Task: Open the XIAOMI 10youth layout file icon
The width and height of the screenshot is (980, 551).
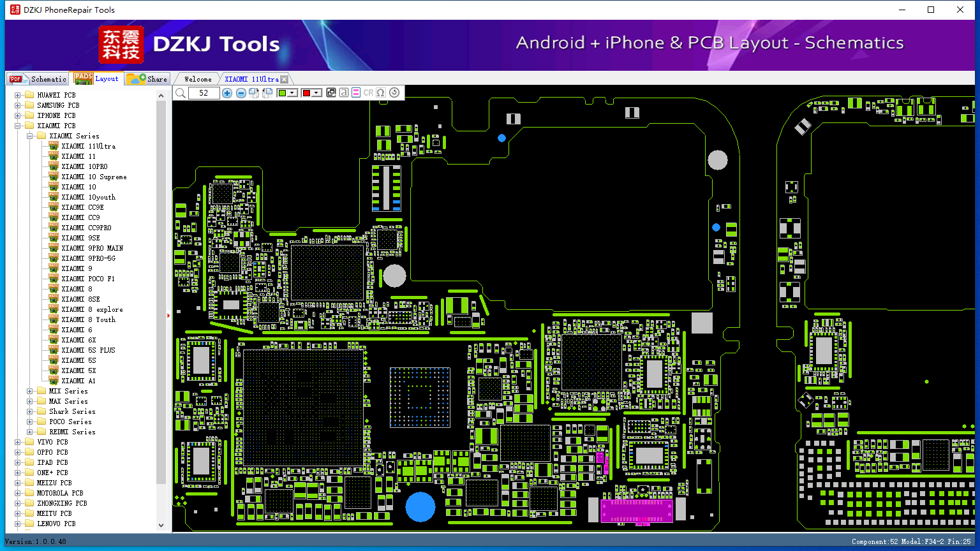Action: 54,197
